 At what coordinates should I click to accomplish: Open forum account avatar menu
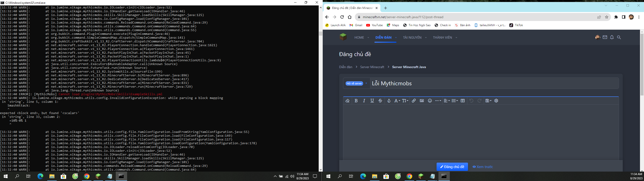coord(597,37)
